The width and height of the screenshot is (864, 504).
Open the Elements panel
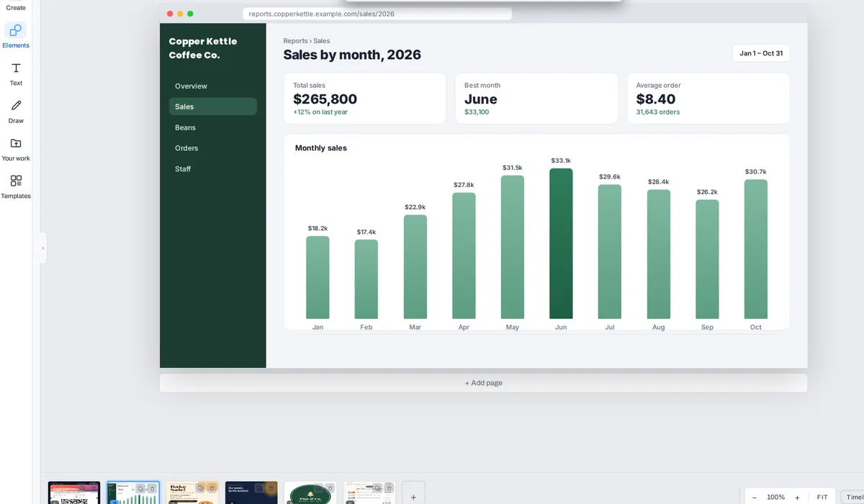16,35
